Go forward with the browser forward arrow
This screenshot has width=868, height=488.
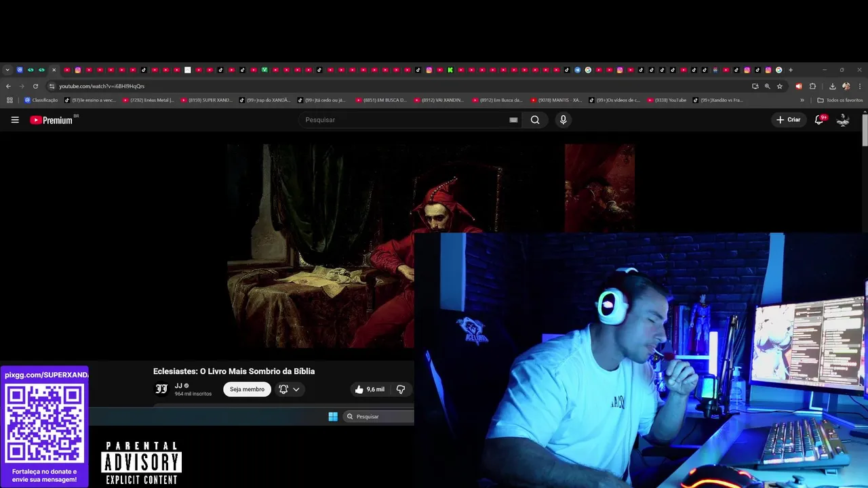click(22, 86)
